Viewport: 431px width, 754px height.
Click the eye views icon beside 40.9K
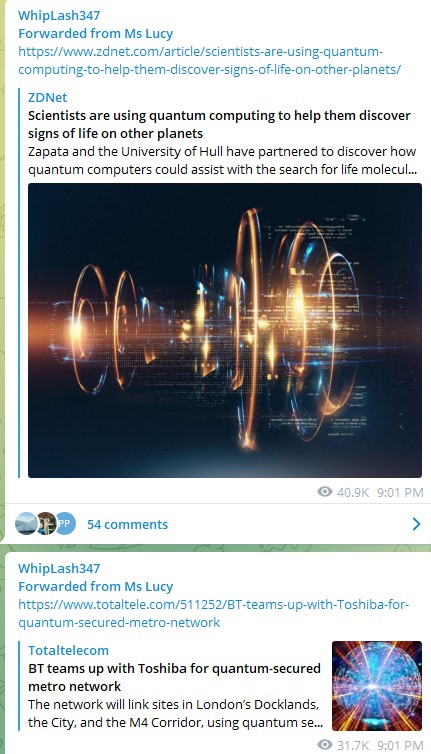(x=325, y=492)
